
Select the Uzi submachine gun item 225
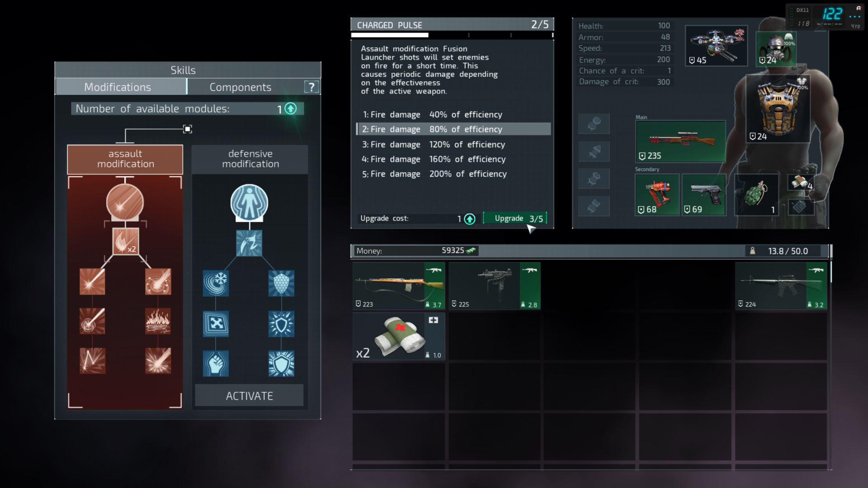495,286
